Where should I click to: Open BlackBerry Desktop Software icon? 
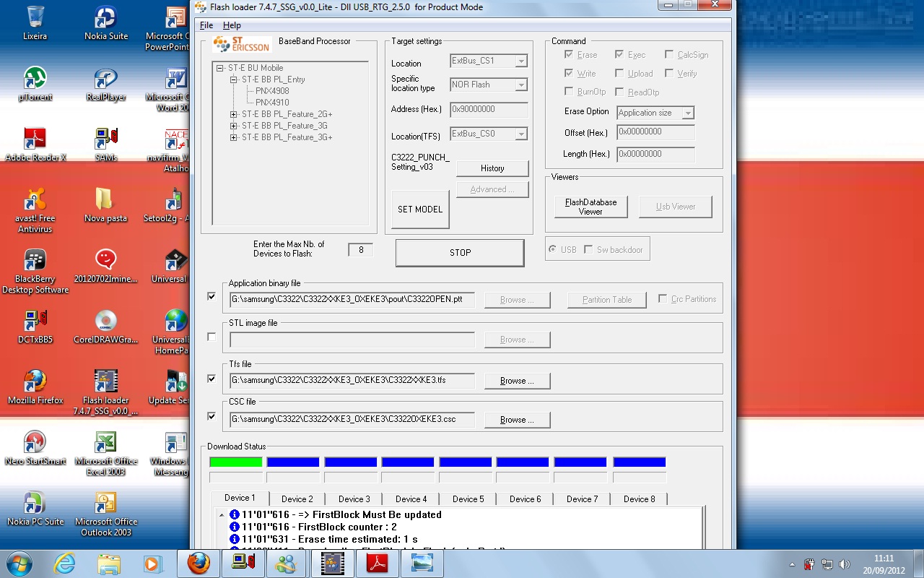[x=35, y=271]
